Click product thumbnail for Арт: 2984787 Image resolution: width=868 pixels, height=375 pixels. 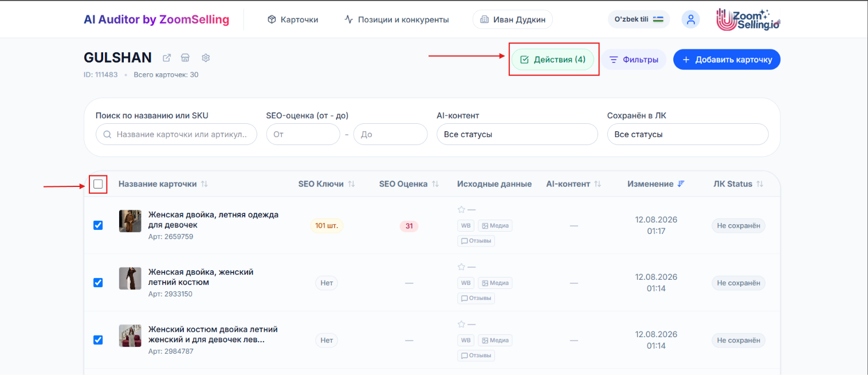pyautogui.click(x=130, y=335)
